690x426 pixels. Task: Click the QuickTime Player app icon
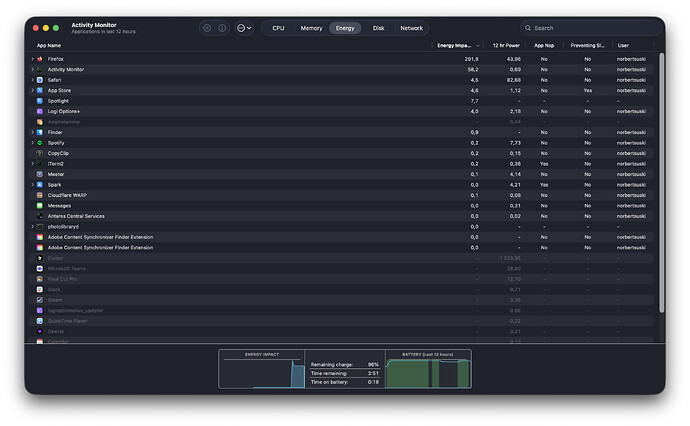pyautogui.click(x=40, y=321)
